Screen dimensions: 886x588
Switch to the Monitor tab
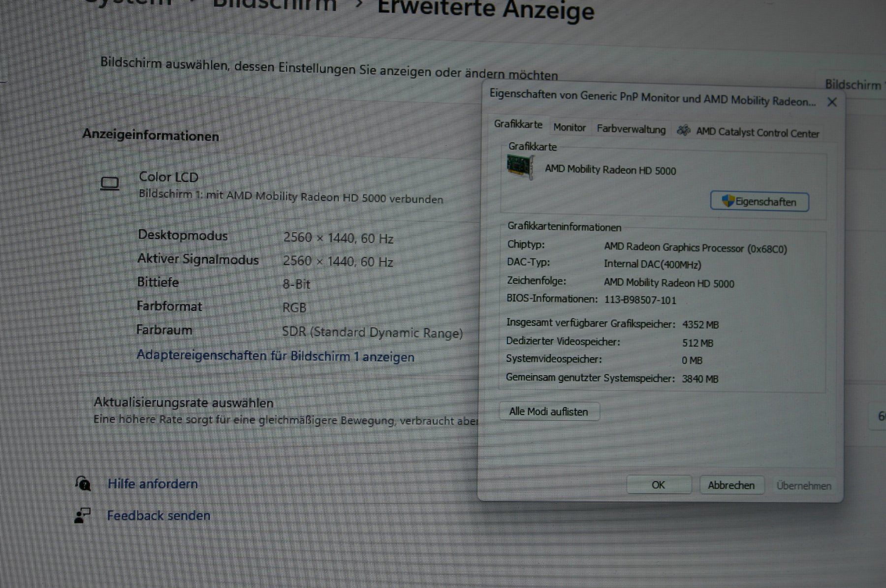click(570, 127)
